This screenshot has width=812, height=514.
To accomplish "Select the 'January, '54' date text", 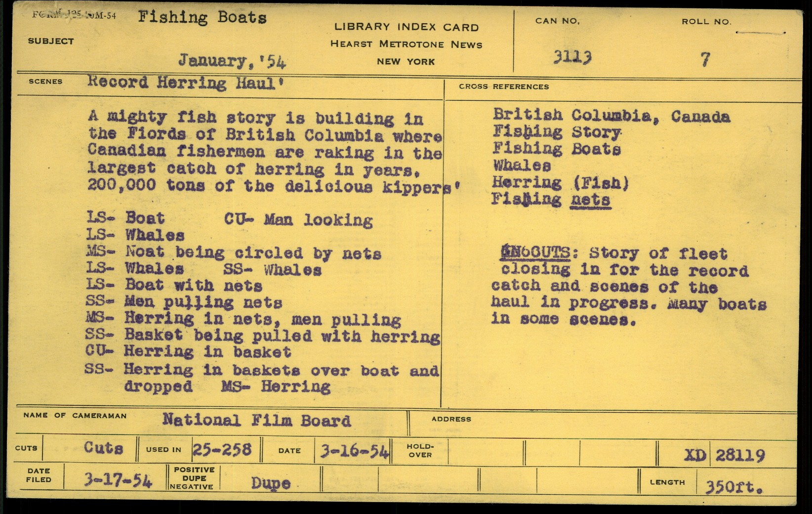I will pyautogui.click(x=232, y=61).
